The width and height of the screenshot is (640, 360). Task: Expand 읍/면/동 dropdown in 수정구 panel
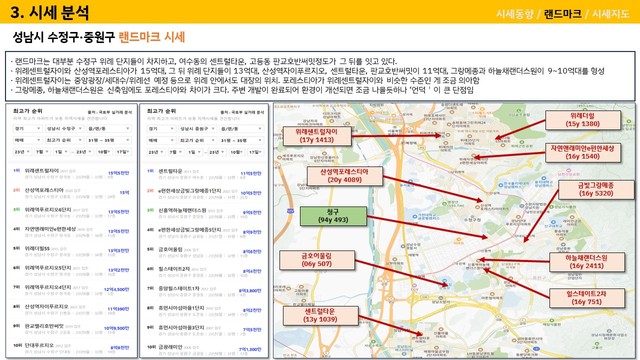tap(109, 129)
